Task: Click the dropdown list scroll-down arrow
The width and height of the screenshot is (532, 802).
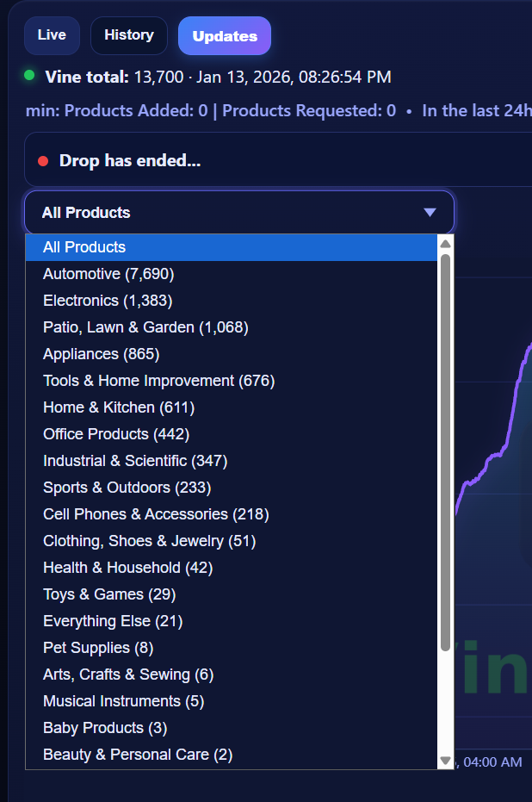Action: pos(445,761)
